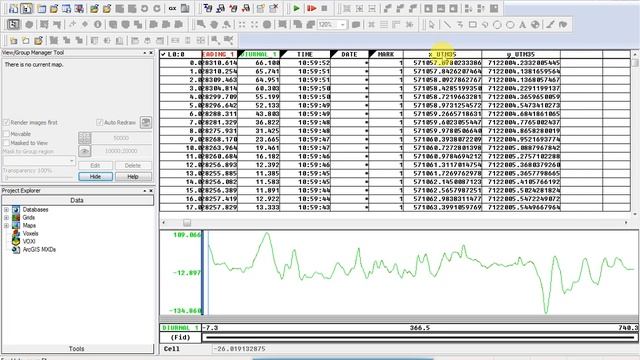Select the Line drawing tool
Image resolution: width=640 pixels, height=360 pixels.
tap(447, 24)
